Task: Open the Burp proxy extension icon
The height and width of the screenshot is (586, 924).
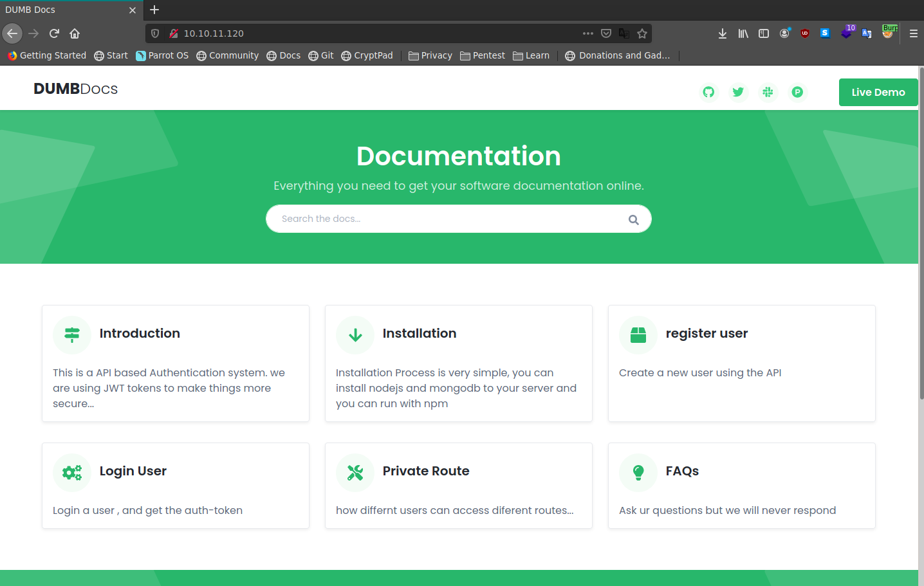Action: pos(889,32)
